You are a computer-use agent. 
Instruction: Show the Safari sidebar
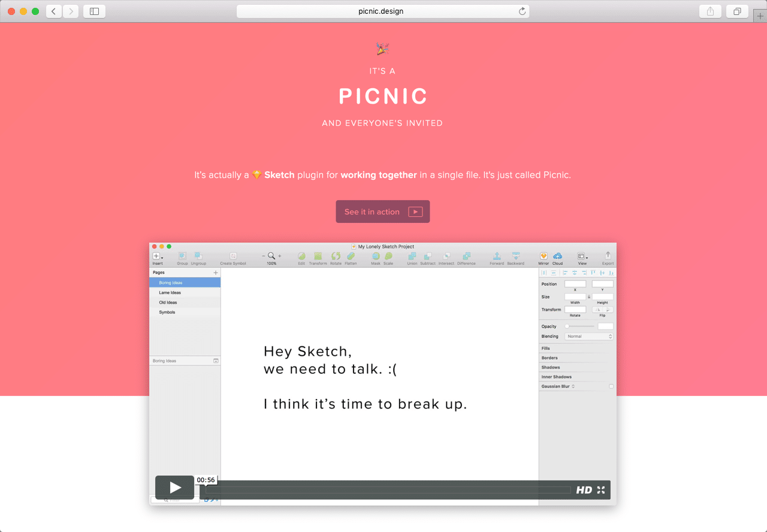pos(94,11)
